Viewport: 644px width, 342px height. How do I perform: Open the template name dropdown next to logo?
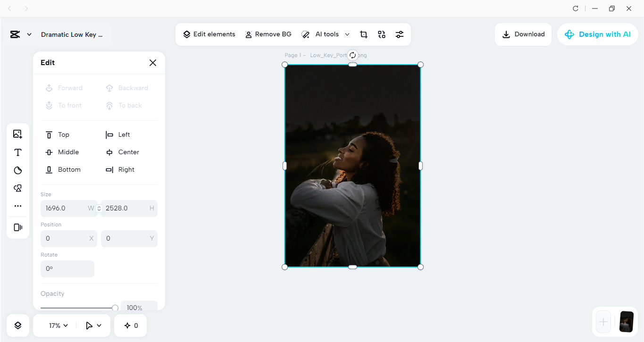coord(29,34)
